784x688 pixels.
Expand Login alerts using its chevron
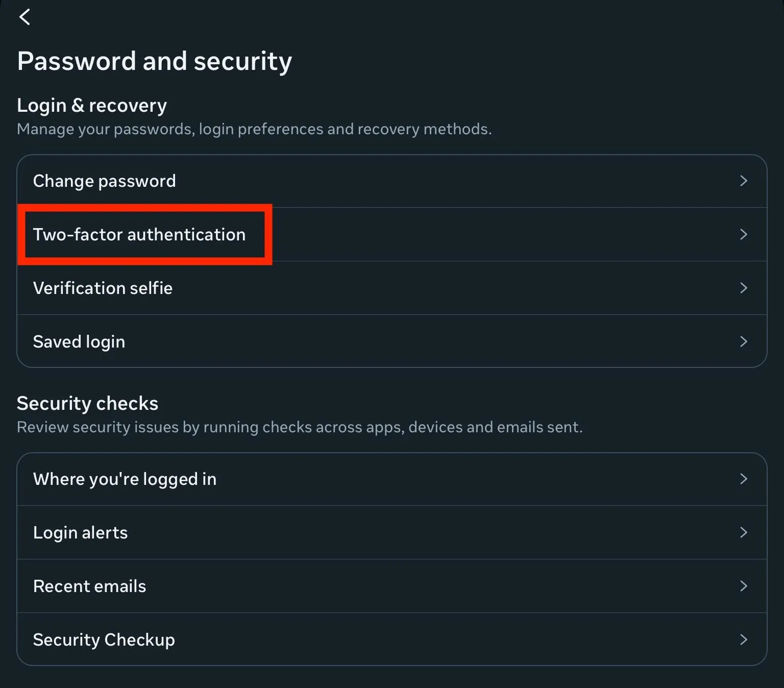pyautogui.click(x=743, y=532)
